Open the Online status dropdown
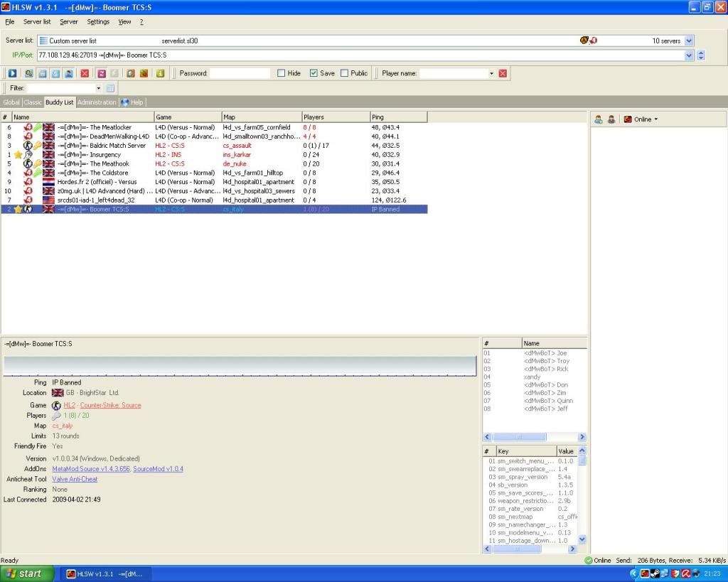 [641, 119]
